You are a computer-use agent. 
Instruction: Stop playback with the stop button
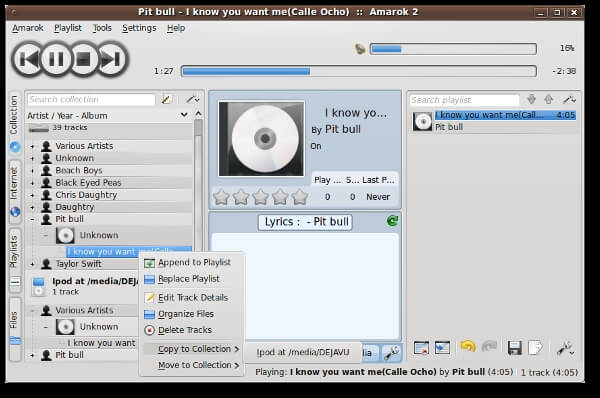click(x=84, y=59)
